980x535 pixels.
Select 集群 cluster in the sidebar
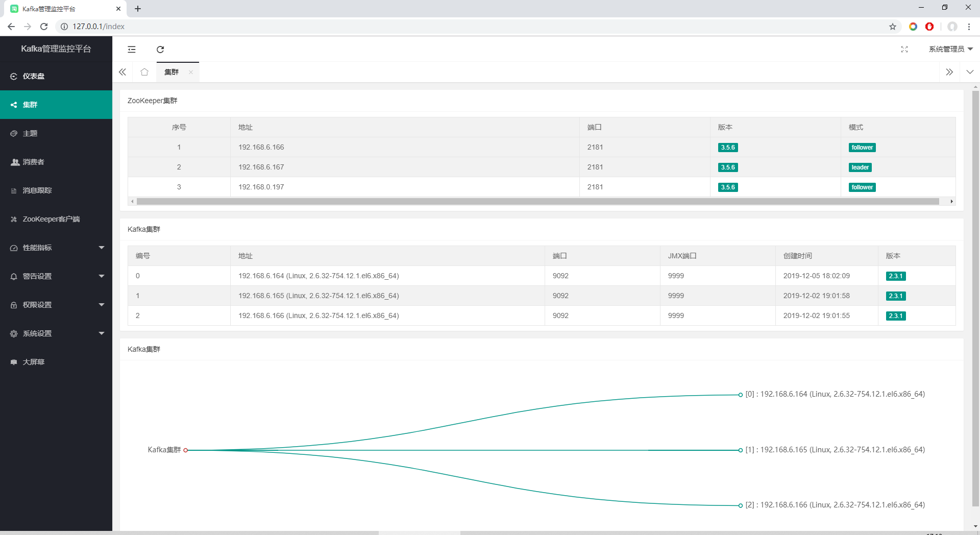[x=56, y=105]
